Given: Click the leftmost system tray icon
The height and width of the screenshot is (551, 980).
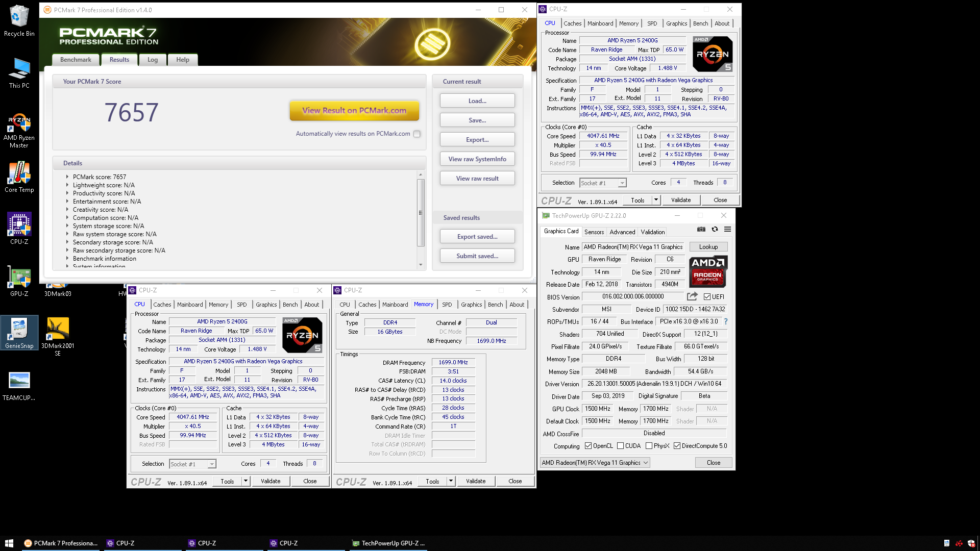Looking at the screenshot, I should (x=947, y=543).
